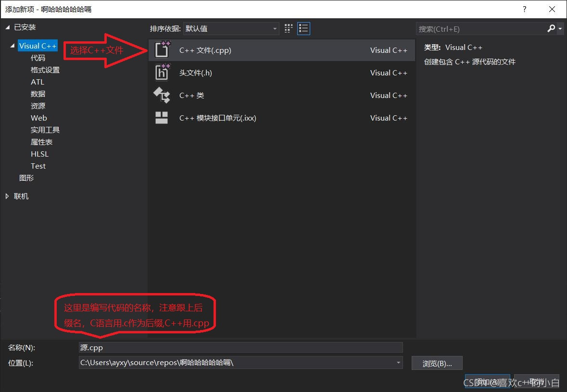The image size is (567, 392).
Task: Select the C++ 类 template row
Action: pyautogui.click(x=281, y=96)
